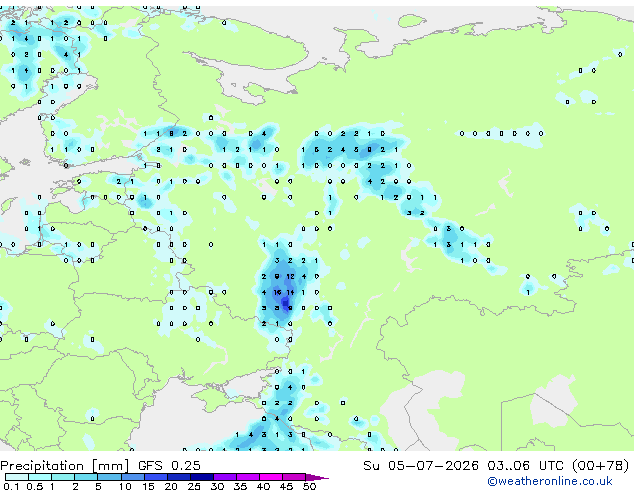Click the 1–2 mm legend swatch
Image resolution: width=634 pixels, height=490 pixels.
[63, 477]
